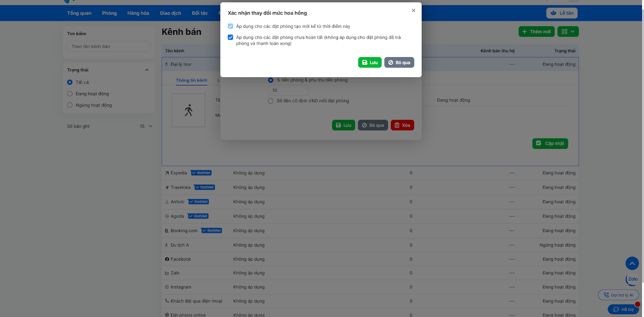This screenshot has width=644, height=317.
Task: Click the Du lịch A channel icon
Action: tap(167, 245)
